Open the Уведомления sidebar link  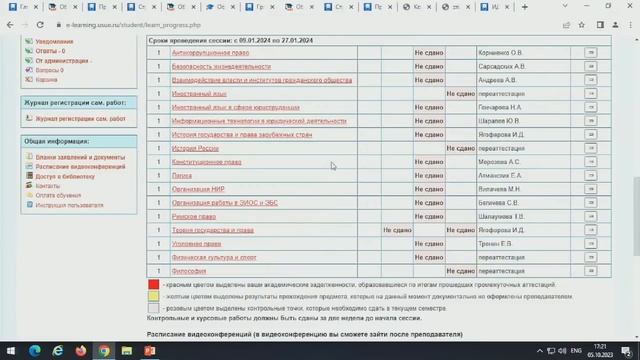click(x=54, y=42)
